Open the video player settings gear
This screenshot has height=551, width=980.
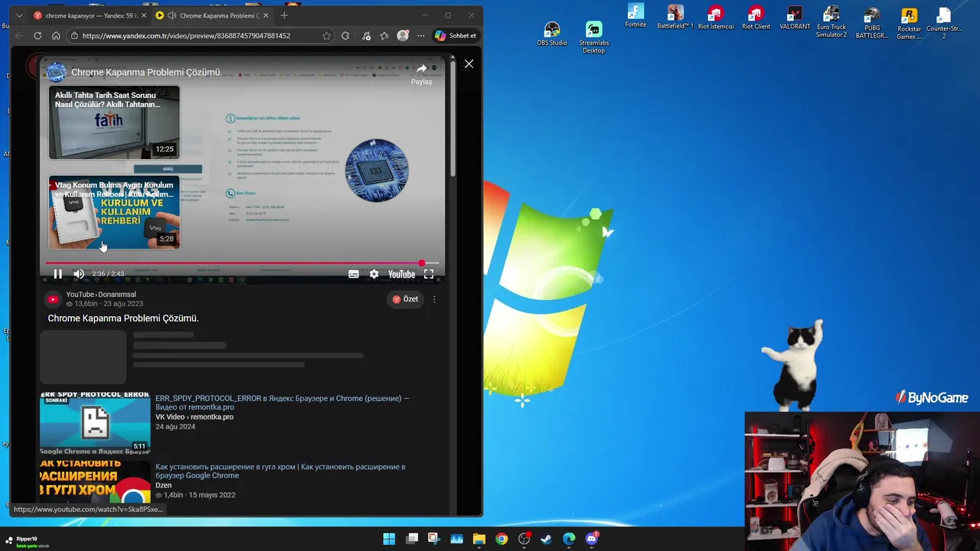coord(374,274)
